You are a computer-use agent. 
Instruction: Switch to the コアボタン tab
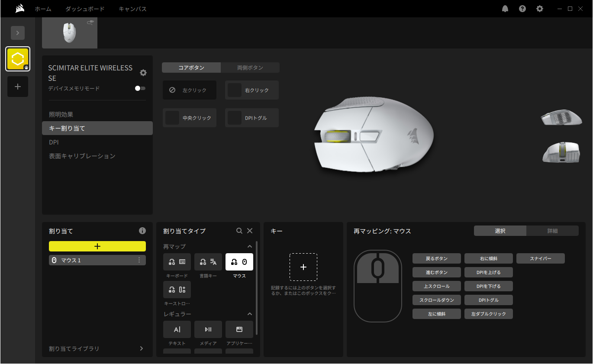[x=191, y=68]
